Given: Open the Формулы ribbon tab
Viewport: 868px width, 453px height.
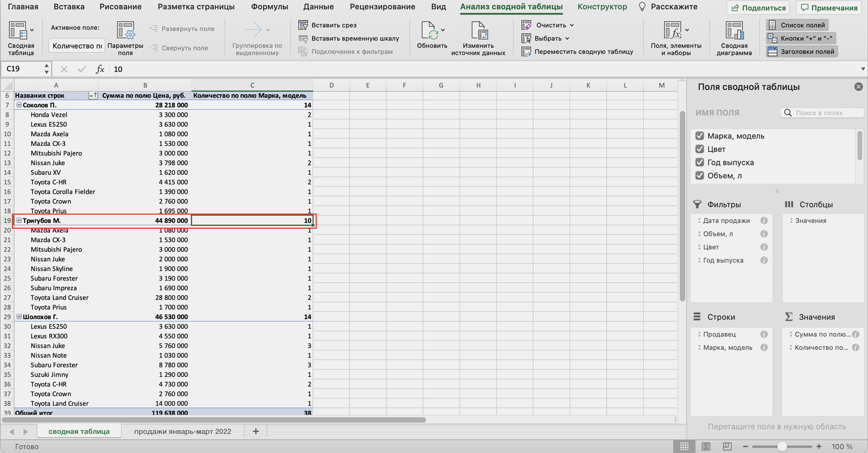Looking at the screenshot, I should tap(269, 7).
